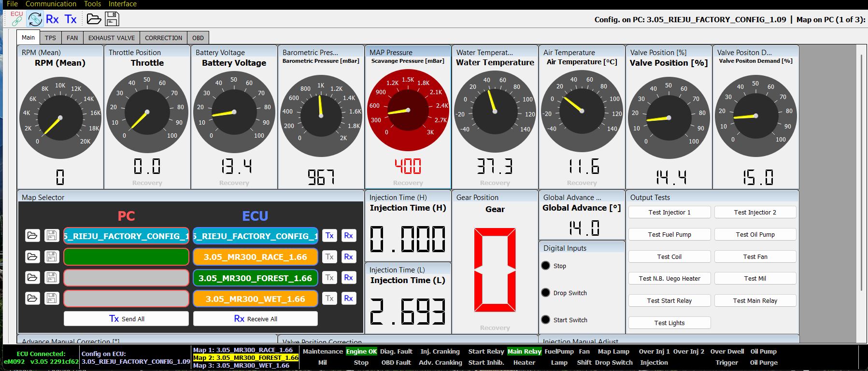
Task: Click the MAP Pressure red gauge
Action: [x=408, y=111]
